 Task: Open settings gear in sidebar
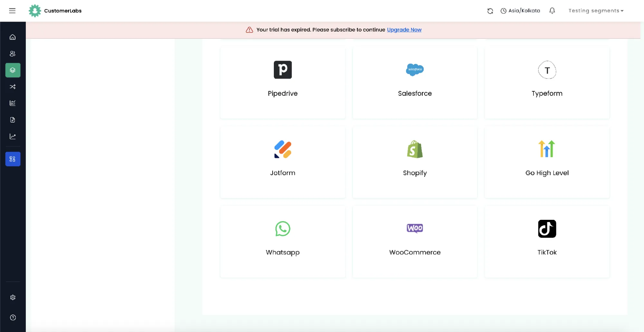click(x=13, y=298)
